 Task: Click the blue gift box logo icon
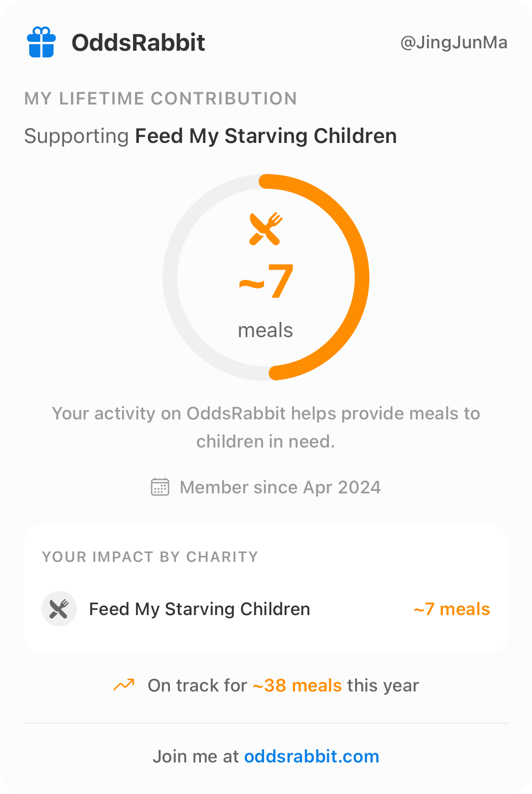[41, 42]
